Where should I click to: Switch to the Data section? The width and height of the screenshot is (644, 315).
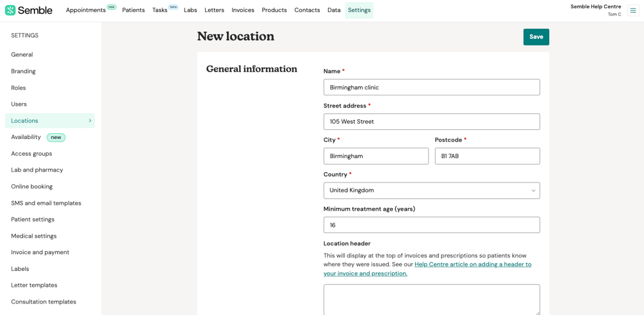[334, 10]
